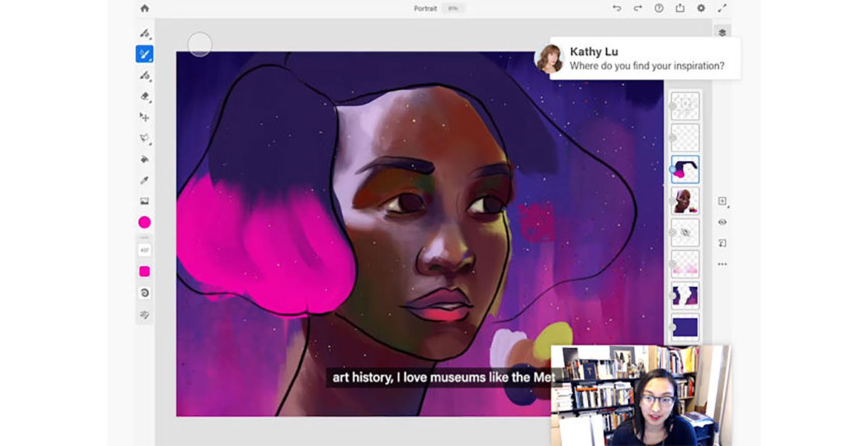Go to Home screen
The image size is (868, 446).
click(145, 8)
